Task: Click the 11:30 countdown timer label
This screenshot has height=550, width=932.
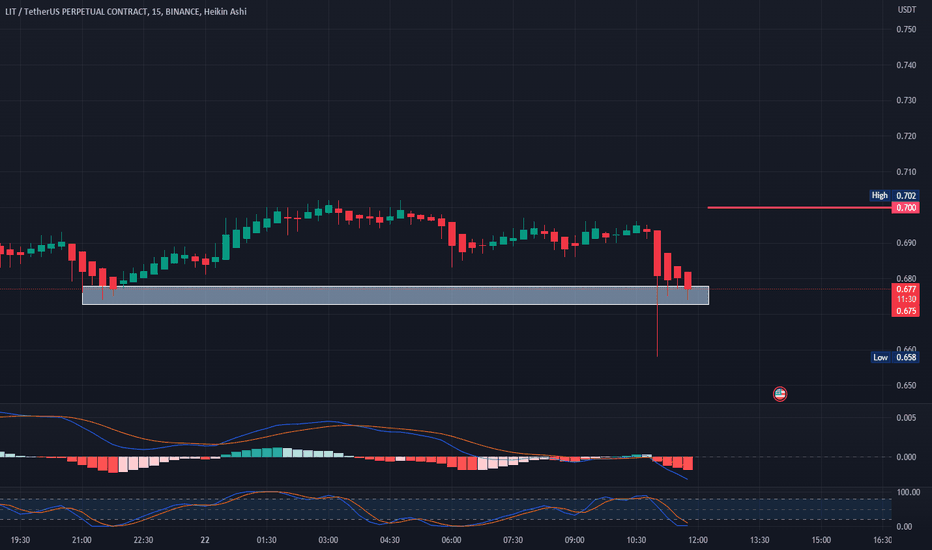Action: [x=905, y=299]
